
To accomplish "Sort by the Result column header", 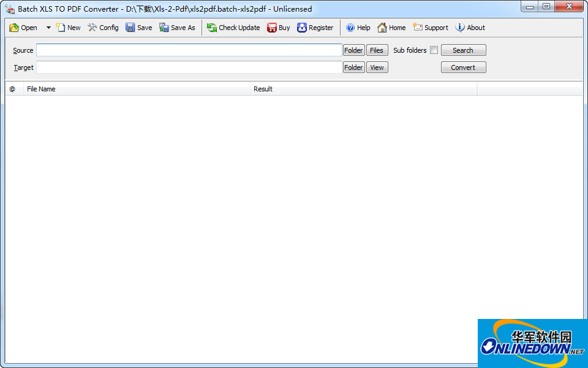I will tap(364, 89).
